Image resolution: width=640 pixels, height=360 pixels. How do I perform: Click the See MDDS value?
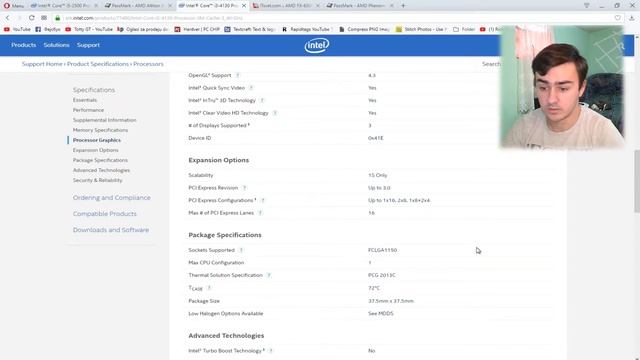381,313
